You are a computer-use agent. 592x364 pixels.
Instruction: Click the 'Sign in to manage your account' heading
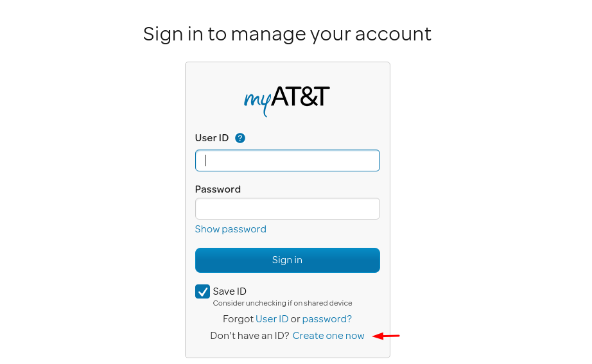[287, 35]
